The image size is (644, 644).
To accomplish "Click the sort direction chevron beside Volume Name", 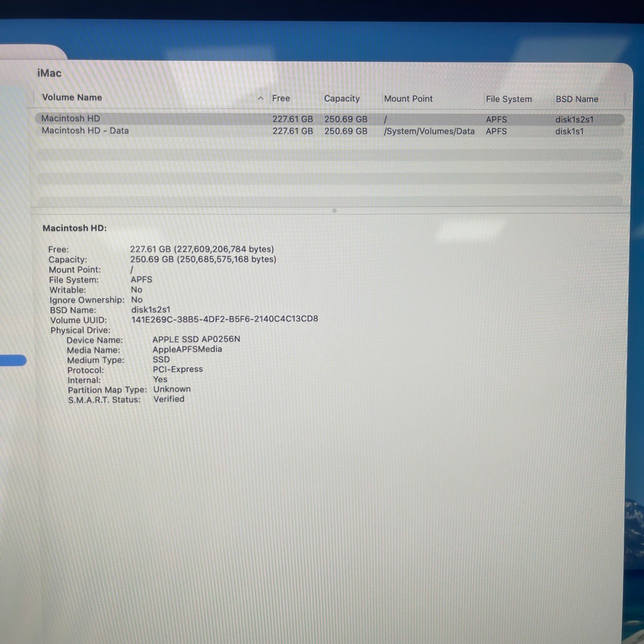I will tap(261, 98).
